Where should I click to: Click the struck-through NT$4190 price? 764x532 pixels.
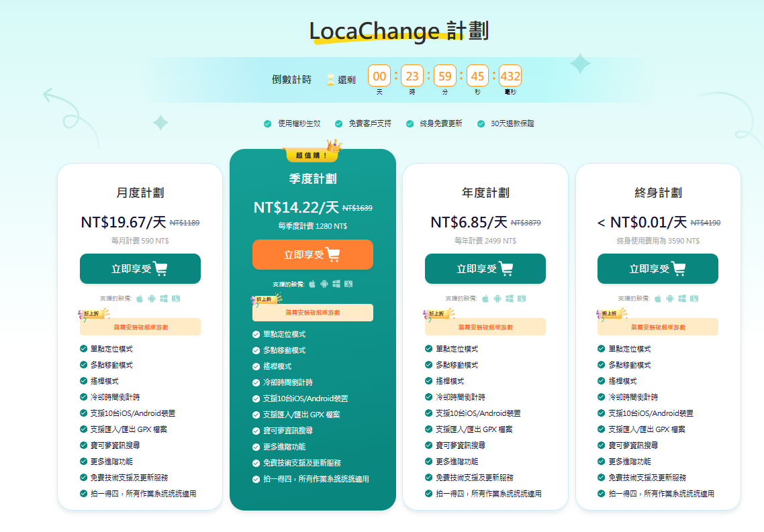706,223
